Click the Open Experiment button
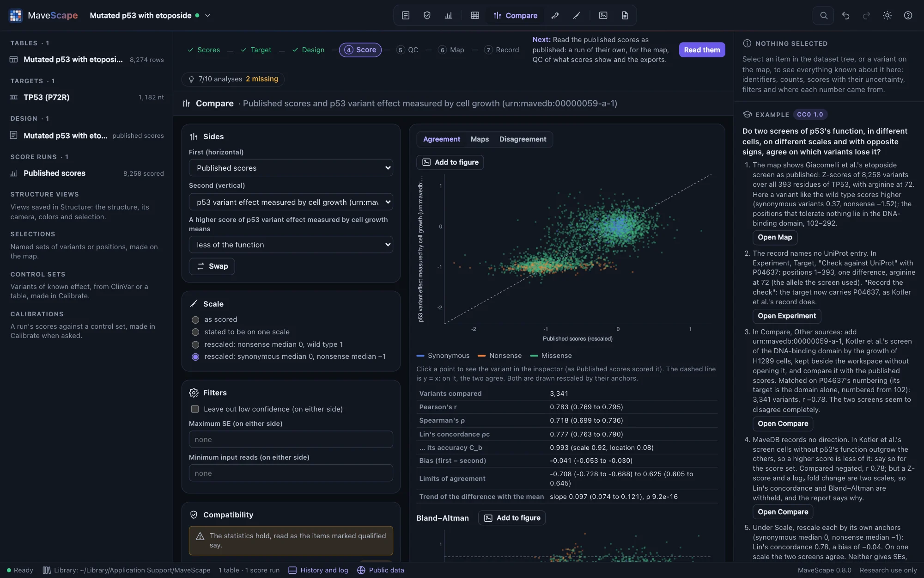The height and width of the screenshot is (578, 924). coord(787,316)
